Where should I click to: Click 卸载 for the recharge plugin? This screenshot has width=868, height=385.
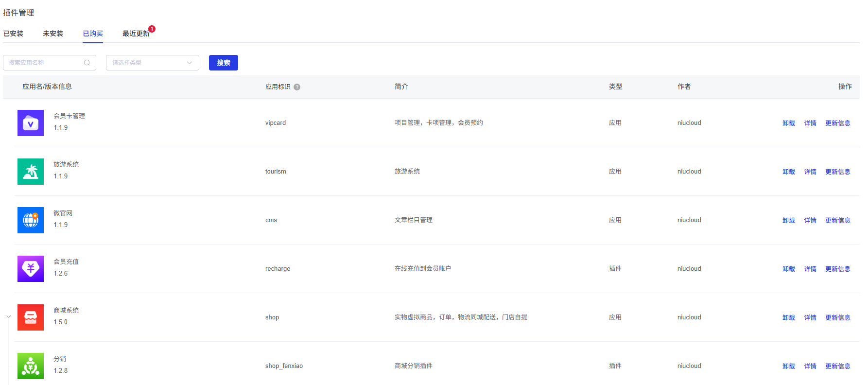coord(788,269)
